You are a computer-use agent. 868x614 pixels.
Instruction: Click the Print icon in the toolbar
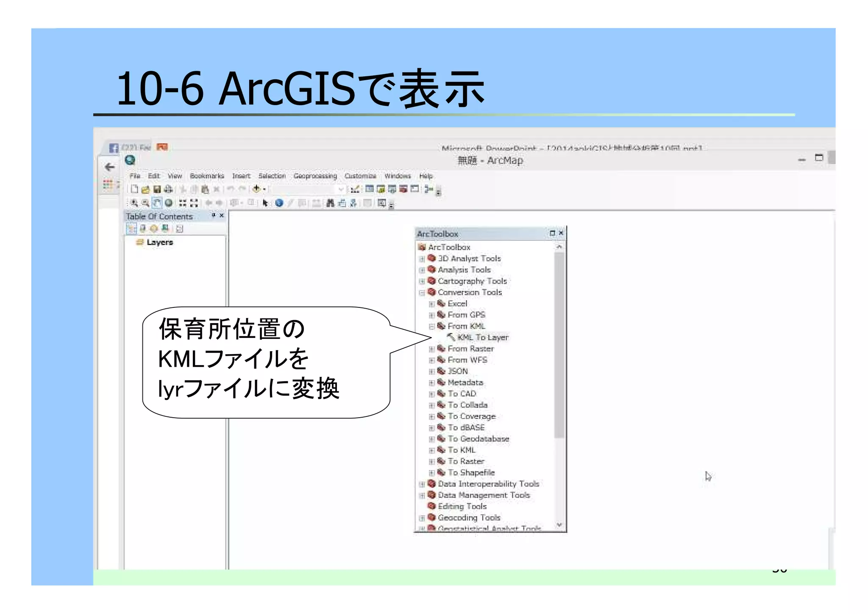click(x=168, y=189)
